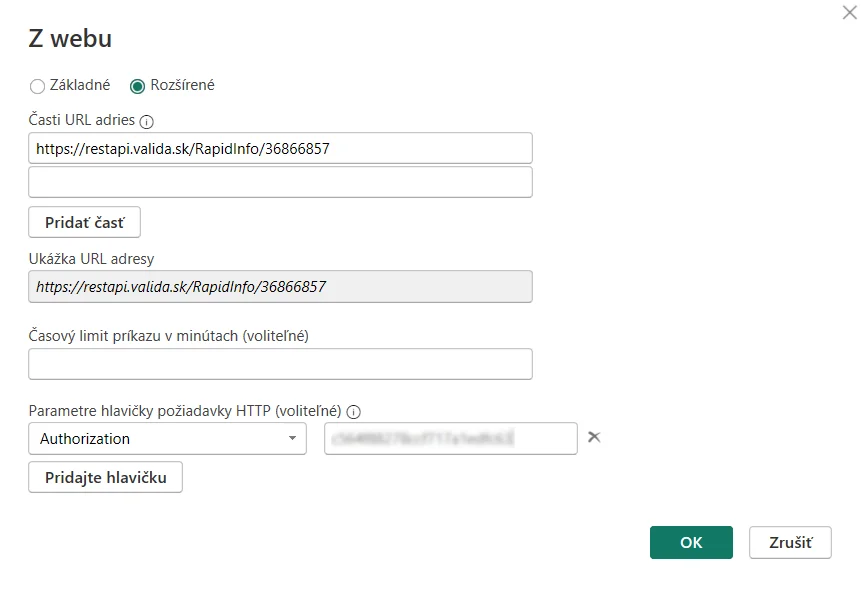Click info icon next to Časti URL adries
The height and width of the screenshot is (592, 865).
[146, 121]
